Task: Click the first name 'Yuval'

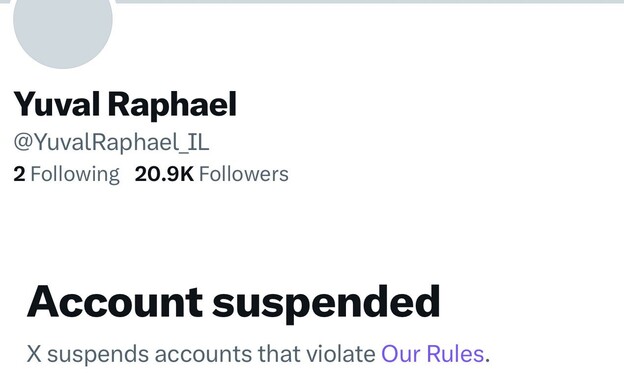Action: (x=57, y=104)
